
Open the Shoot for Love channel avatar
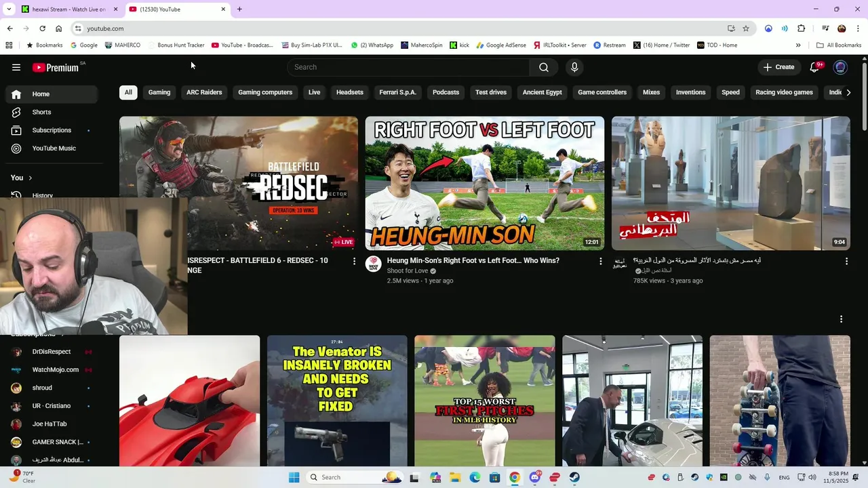374,264
